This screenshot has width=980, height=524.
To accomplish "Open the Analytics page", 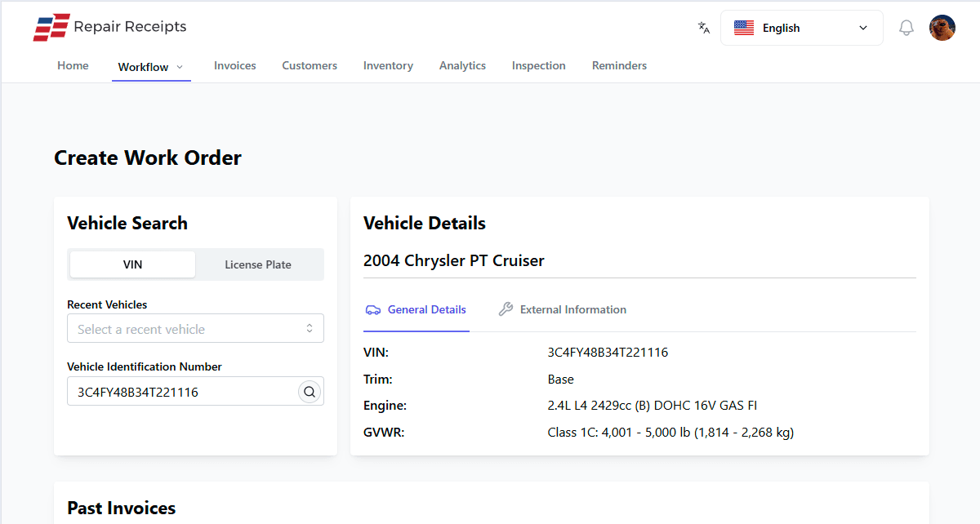I will click(x=462, y=65).
